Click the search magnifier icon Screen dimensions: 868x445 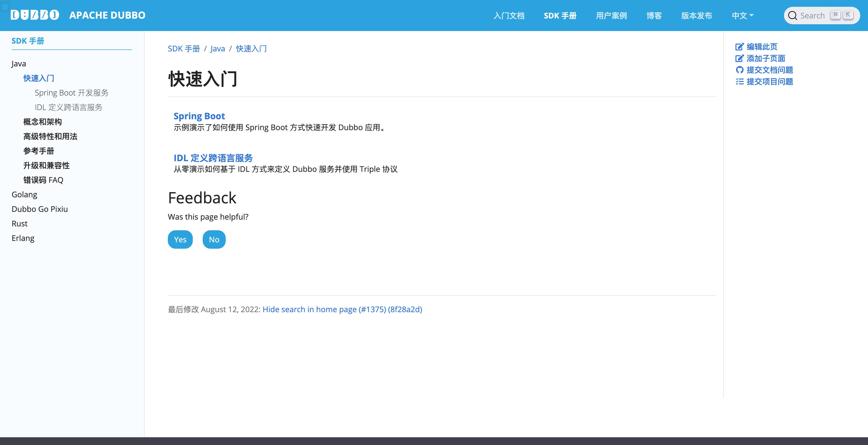792,16
